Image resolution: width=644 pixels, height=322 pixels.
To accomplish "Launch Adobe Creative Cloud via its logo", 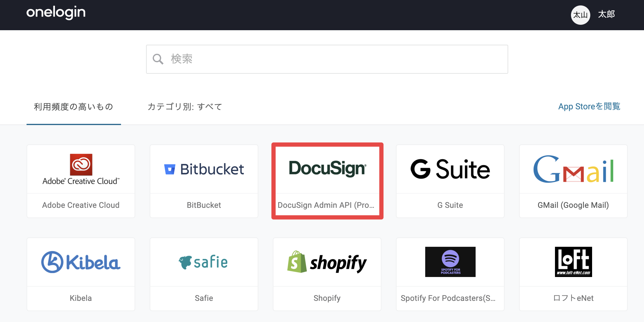I will click(81, 169).
